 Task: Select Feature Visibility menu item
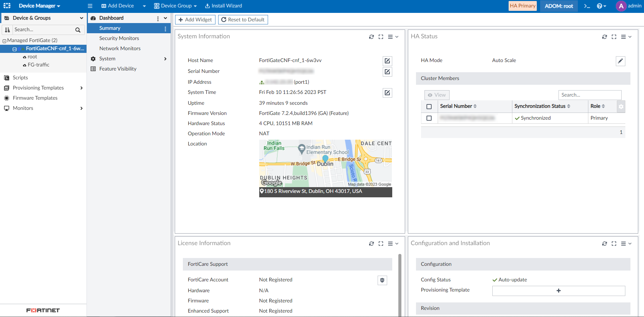[118, 69]
